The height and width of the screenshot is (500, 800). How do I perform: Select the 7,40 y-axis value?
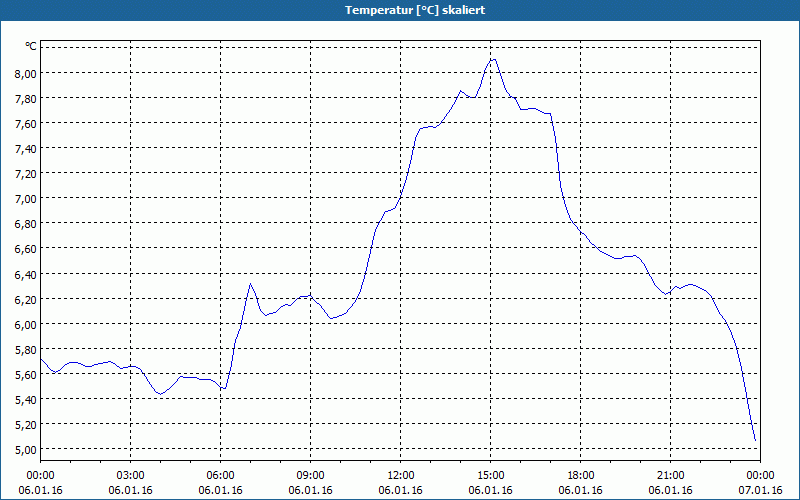coord(26,148)
